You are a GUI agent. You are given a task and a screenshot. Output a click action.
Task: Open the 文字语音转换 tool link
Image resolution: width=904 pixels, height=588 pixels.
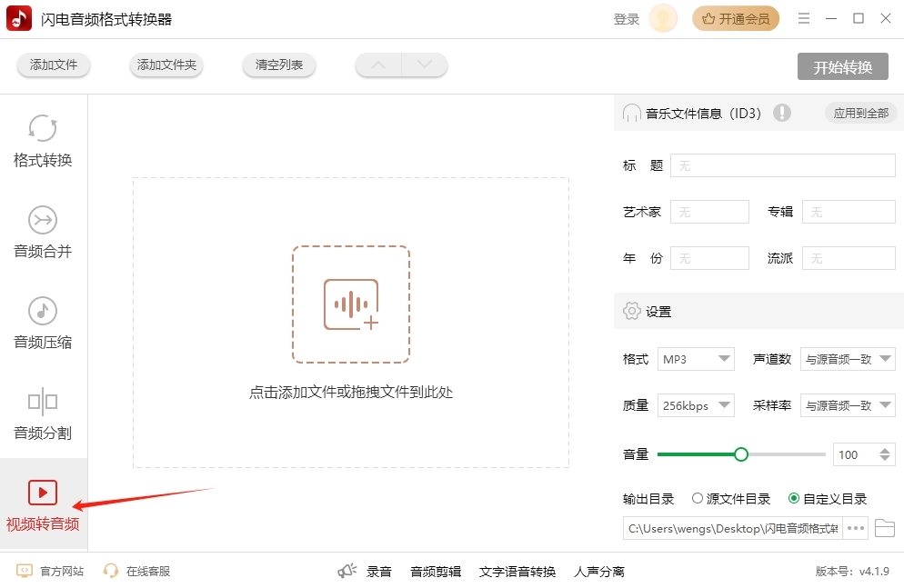click(517, 572)
